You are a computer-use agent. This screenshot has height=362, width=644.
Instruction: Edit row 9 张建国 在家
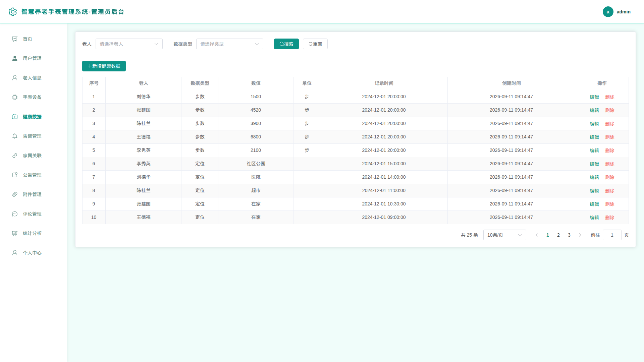[594, 204]
